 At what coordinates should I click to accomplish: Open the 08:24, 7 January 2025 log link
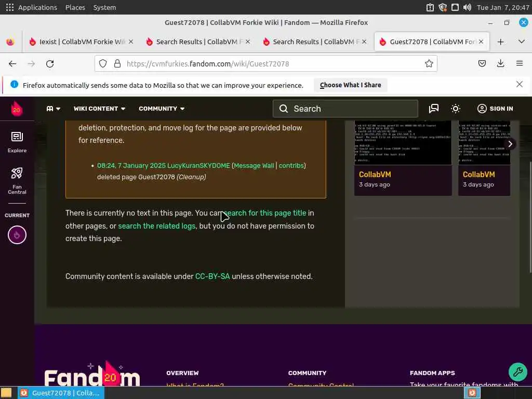(x=131, y=166)
